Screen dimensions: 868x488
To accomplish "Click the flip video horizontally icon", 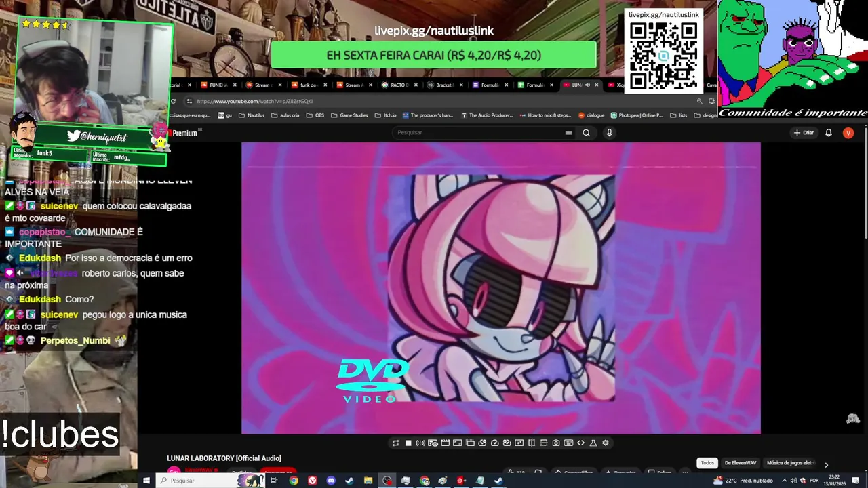I will [532, 443].
